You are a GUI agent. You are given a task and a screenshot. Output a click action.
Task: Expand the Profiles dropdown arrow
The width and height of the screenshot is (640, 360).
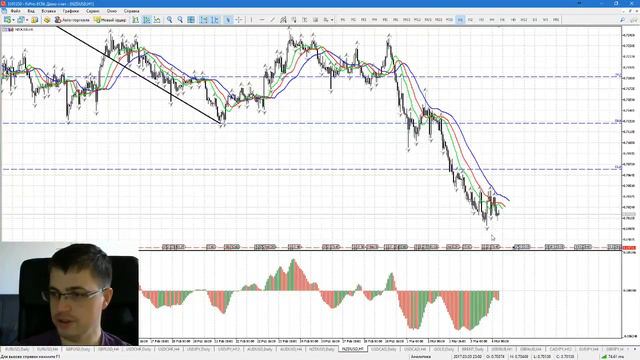pos(27,20)
